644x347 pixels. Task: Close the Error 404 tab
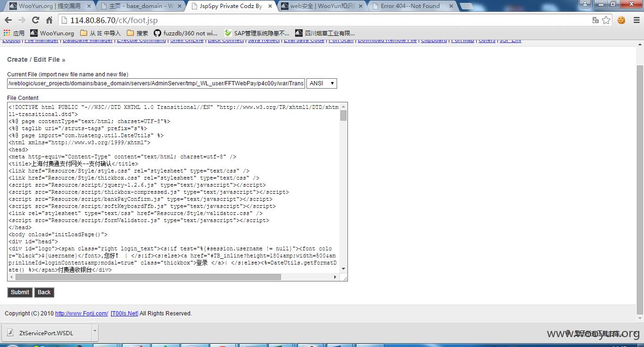450,6
